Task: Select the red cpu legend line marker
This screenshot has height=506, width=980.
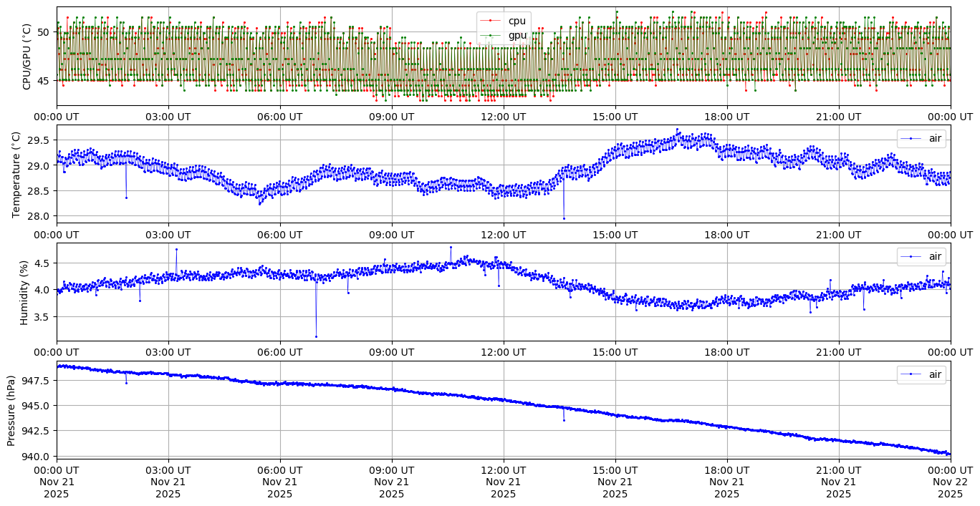Action: pos(491,21)
